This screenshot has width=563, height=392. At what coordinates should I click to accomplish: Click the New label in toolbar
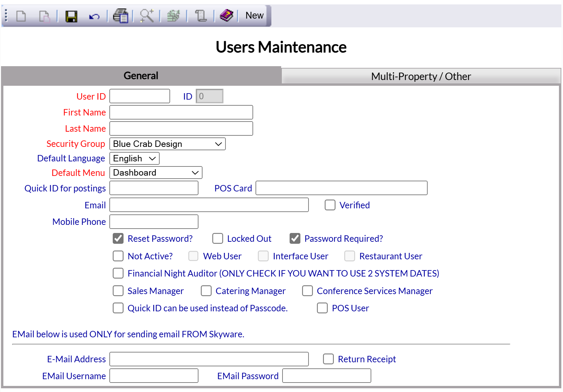(254, 16)
